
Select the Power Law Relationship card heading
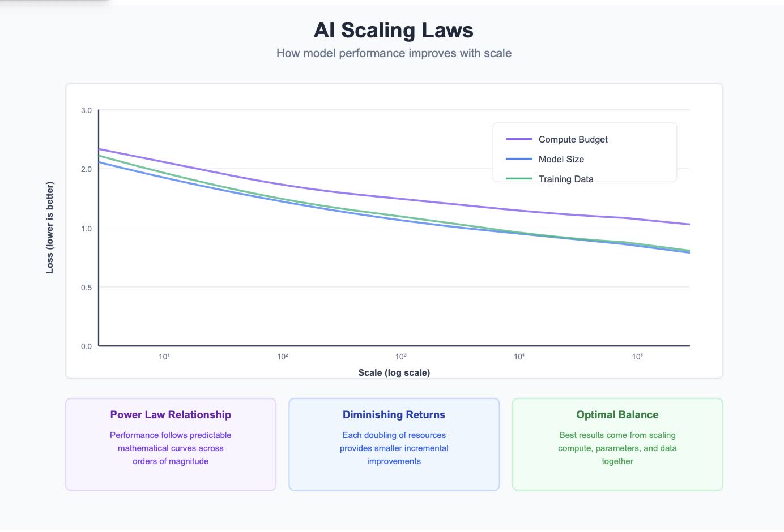(x=171, y=414)
